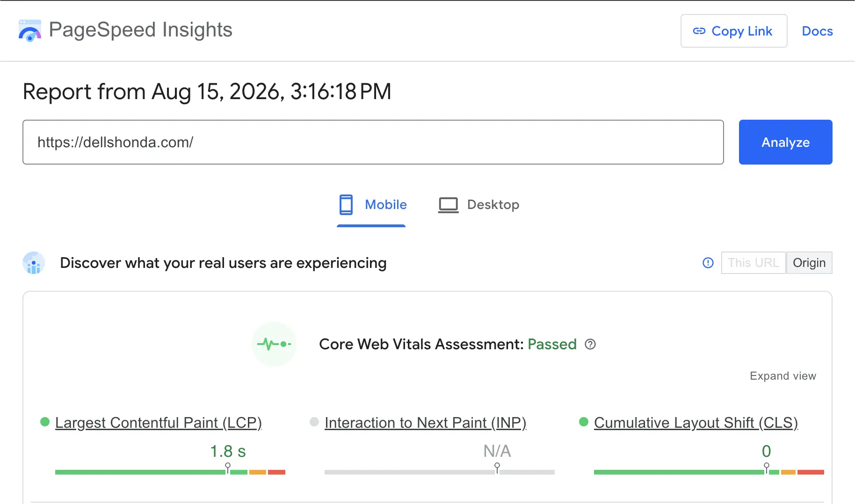Screen dimensions: 855x504
Task: Click the CLS distribution bar
Action: (x=709, y=472)
